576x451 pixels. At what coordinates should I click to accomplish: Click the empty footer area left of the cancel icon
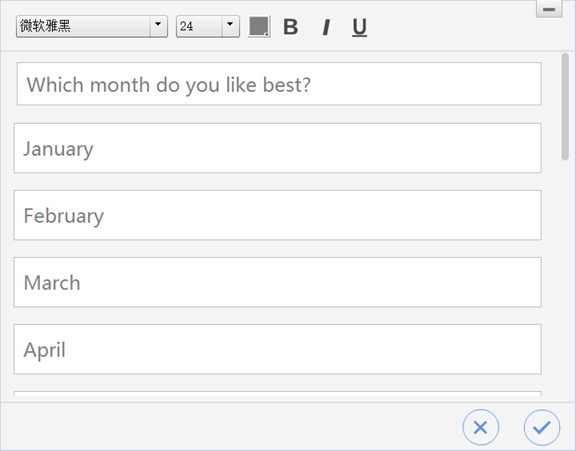point(231,427)
